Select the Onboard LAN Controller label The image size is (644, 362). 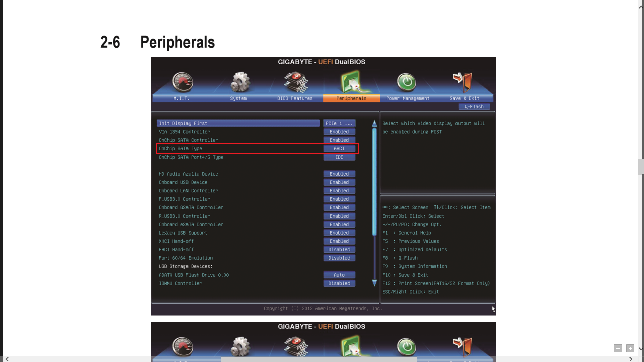[188, 191]
